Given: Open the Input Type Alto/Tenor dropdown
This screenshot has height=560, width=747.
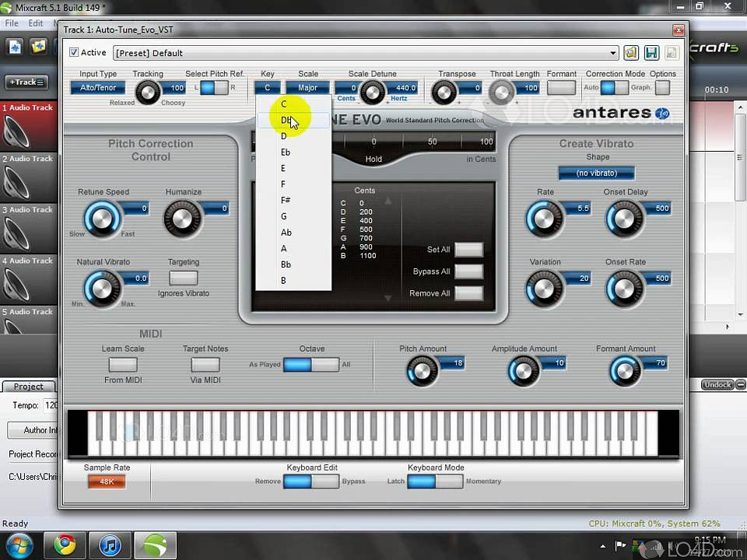Looking at the screenshot, I should [98, 88].
